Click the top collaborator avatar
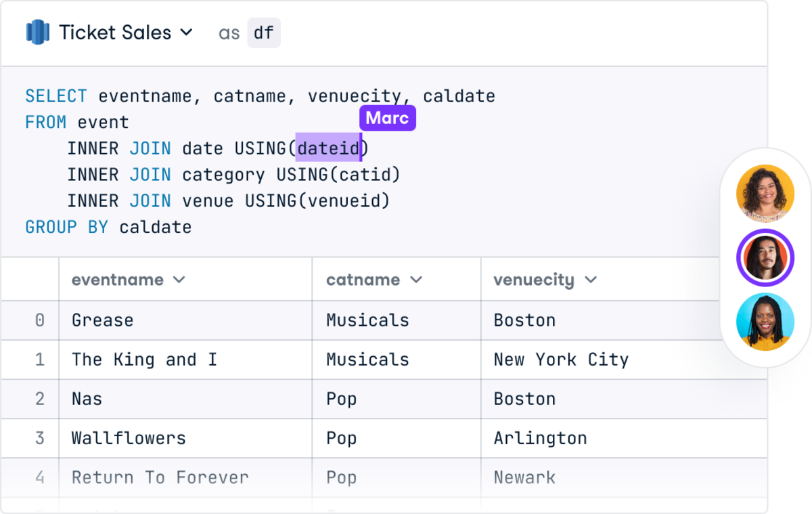The height and width of the screenshot is (514, 812). 765,194
